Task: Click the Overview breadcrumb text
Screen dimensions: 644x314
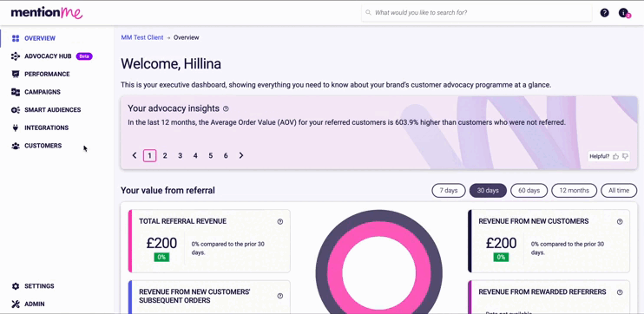Action: [x=186, y=37]
